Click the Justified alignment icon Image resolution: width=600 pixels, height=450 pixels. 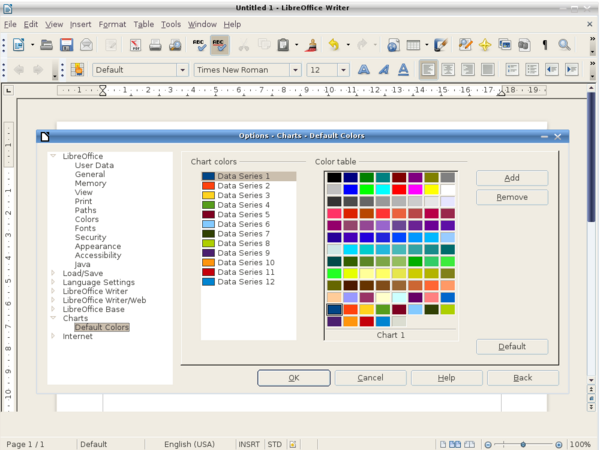pos(487,70)
